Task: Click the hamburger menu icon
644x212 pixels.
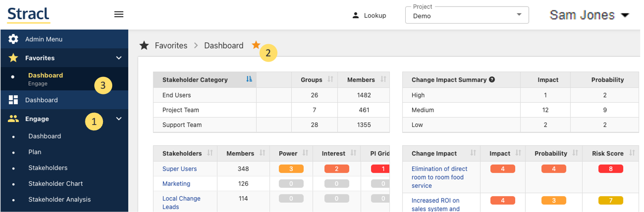Action: [119, 14]
